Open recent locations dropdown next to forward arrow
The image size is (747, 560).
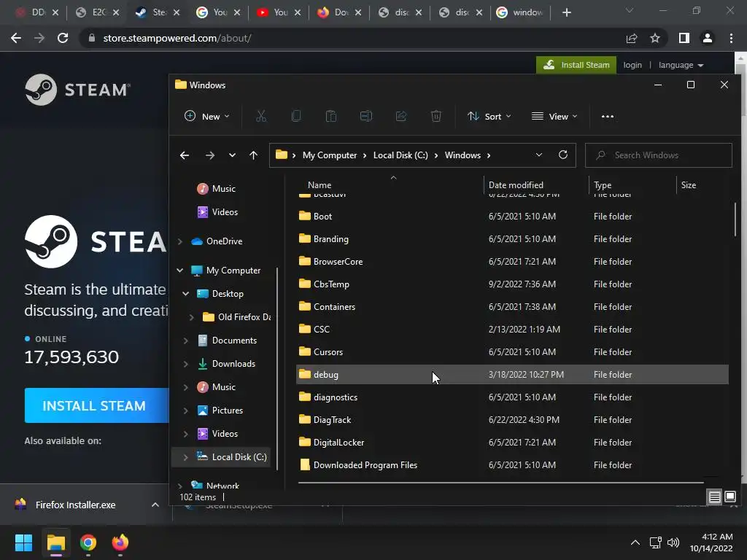(232, 155)
